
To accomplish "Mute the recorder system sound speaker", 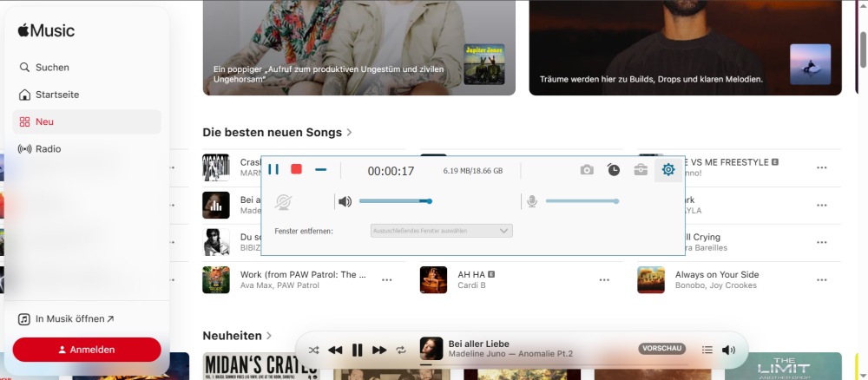I will point(345,201).
